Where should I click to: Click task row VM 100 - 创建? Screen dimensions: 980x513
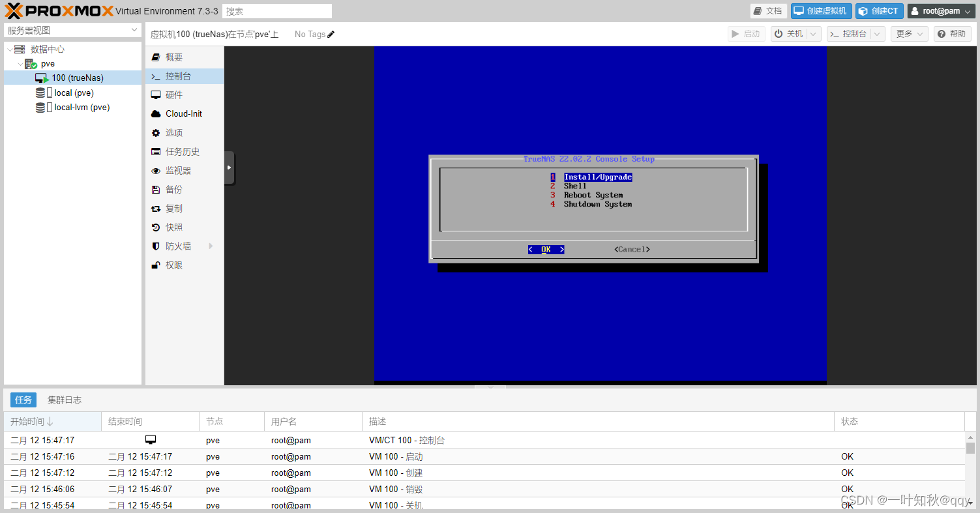pyautogui.click(x=484, y=473)
